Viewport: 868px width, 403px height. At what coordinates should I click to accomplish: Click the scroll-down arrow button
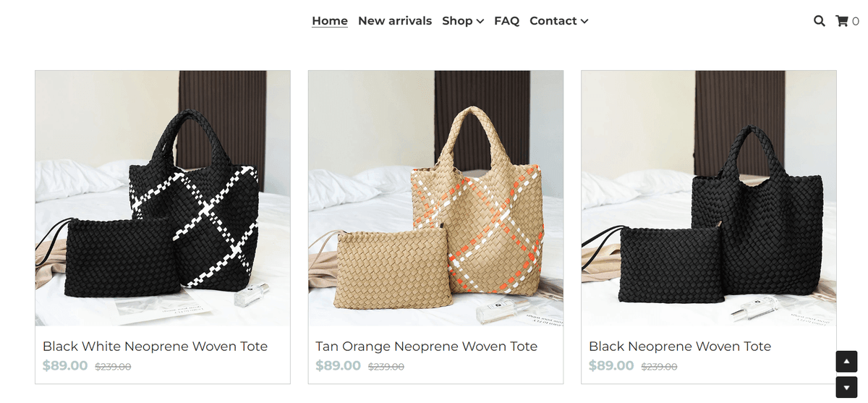click(846, 387)
